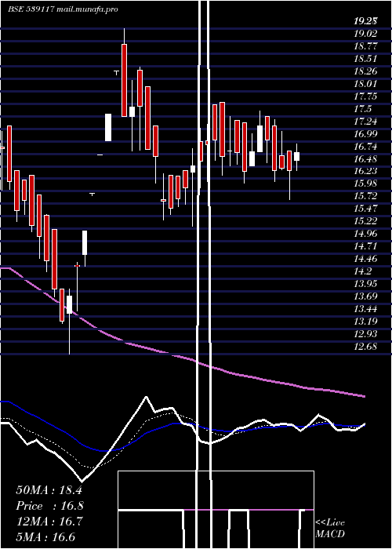The image size is (392, 549).
Task: Click the last white candlestick on the right
Action: pyautogui.click(x=297, y=156)
